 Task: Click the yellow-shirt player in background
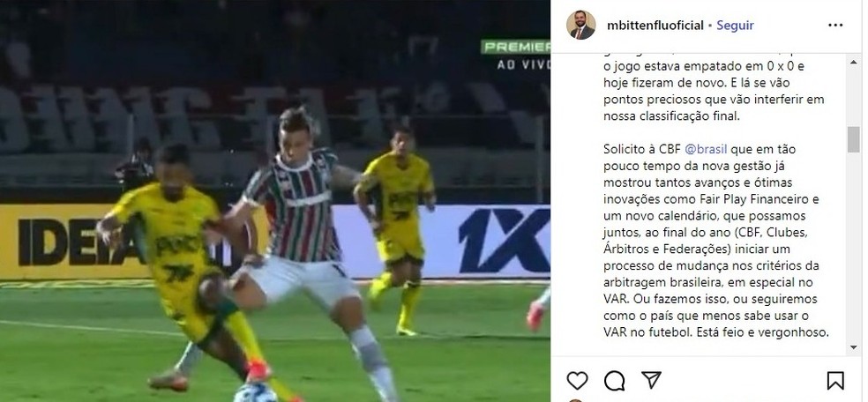tap(396, 229)
